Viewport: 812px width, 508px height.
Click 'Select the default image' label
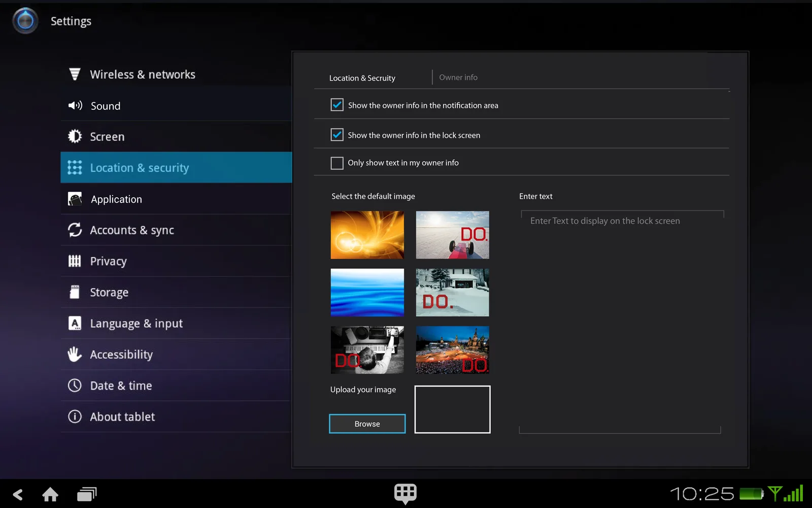[x=374, y=196]
